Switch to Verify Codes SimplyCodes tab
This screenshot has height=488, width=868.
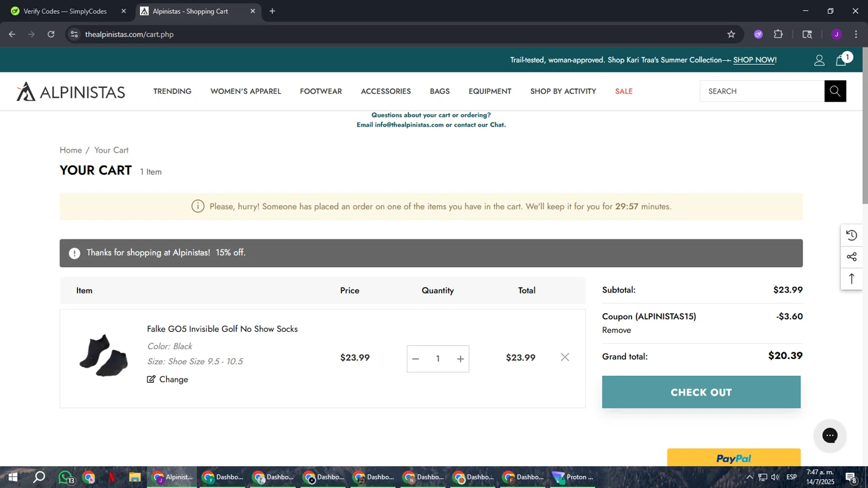tap(65, 11)
